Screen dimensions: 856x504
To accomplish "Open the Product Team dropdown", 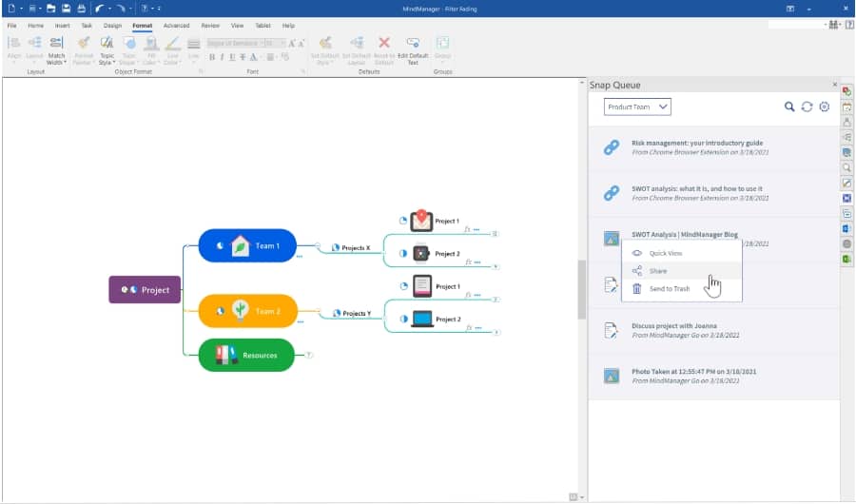I will coord(637,107).
